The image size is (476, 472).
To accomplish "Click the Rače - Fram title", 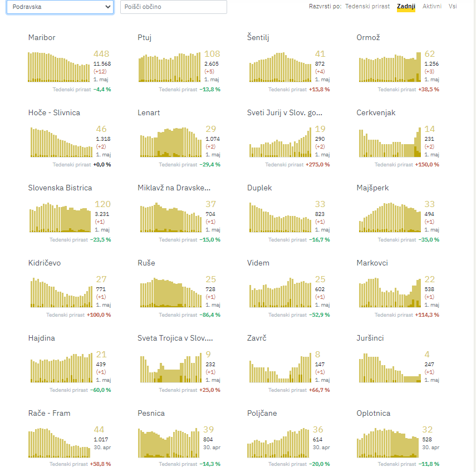I will [49, 413].
